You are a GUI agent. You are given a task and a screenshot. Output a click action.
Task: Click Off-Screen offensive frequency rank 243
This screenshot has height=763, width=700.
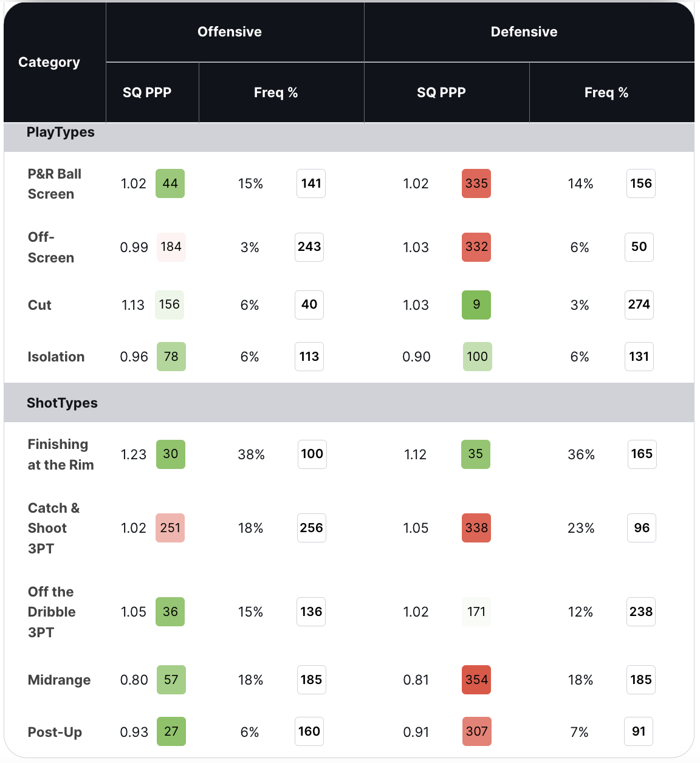point(309,247)
